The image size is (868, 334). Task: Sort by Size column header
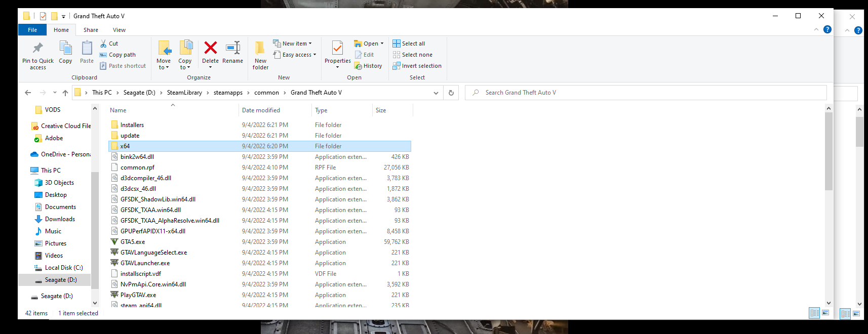[x=392, y=110]
